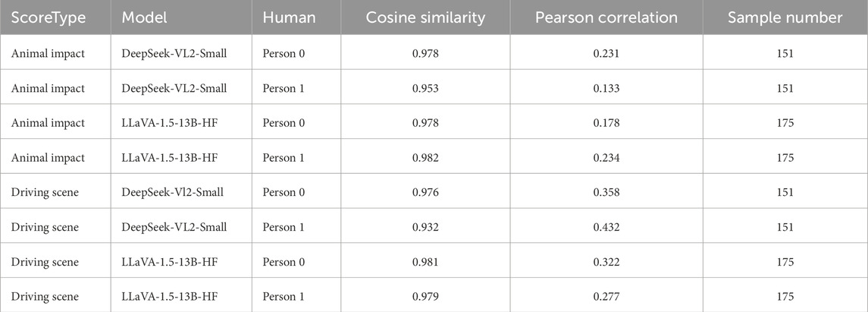Select the Pearson correlation cell 0.322
The width and height of the screenshot is (868, 312).
pos(606,262)
